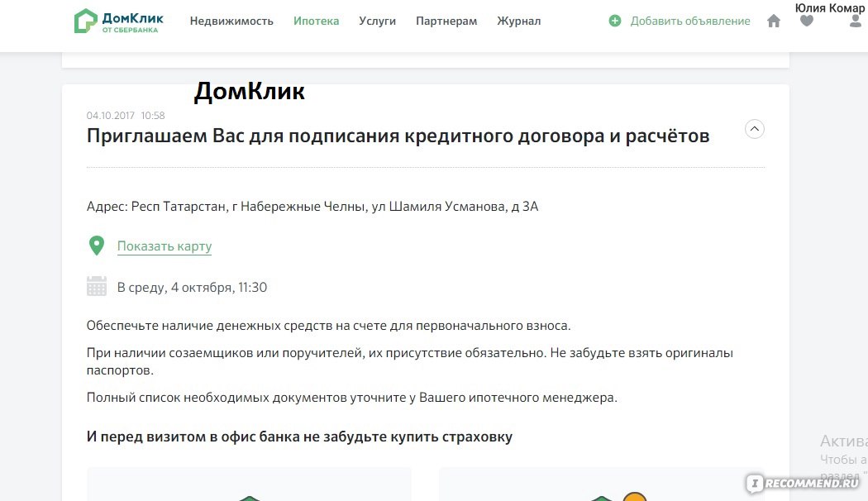This screenshot has width=868, height=501.
Task: Open the Недвижимость menu
Action: point(231,21)
